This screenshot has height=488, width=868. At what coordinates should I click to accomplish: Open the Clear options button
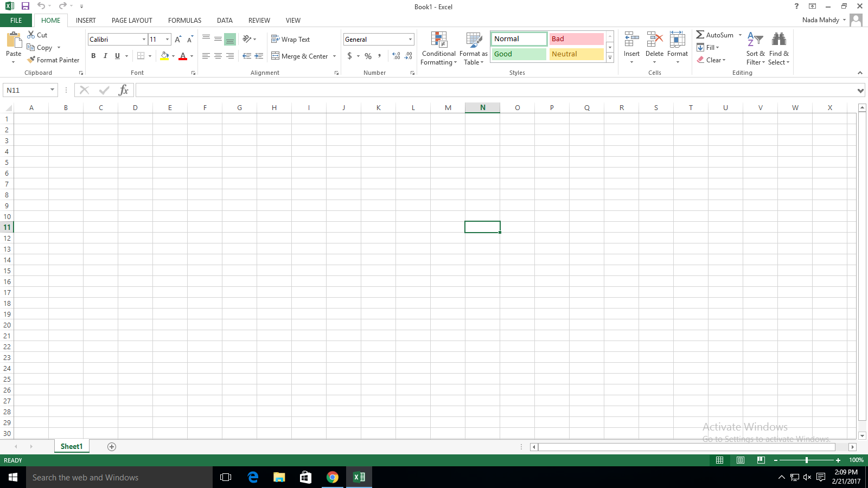(711, 60)
